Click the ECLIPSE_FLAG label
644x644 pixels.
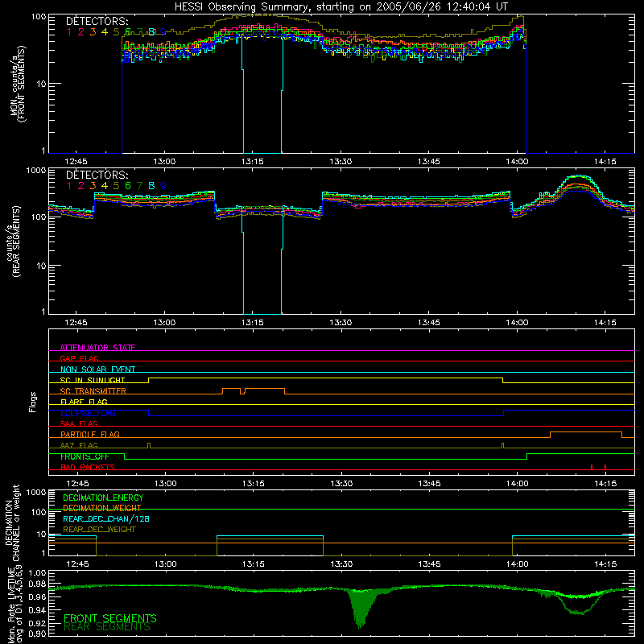point(88,413)
